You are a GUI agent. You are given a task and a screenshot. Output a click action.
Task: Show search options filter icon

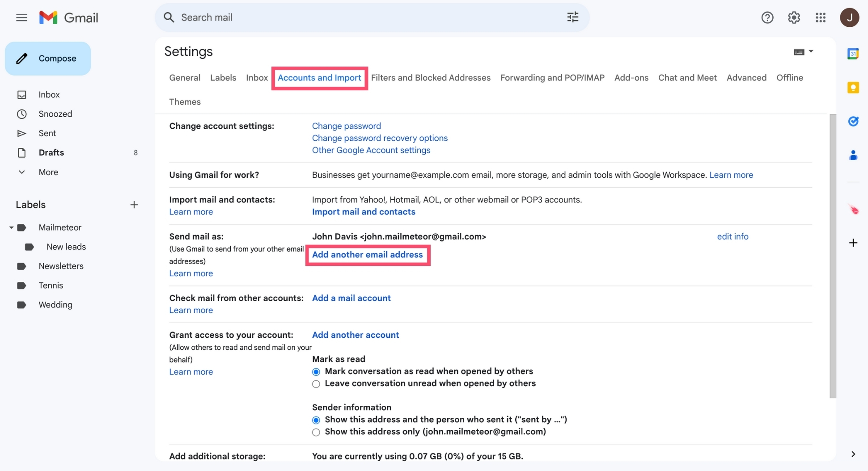(x=572, y=17)
